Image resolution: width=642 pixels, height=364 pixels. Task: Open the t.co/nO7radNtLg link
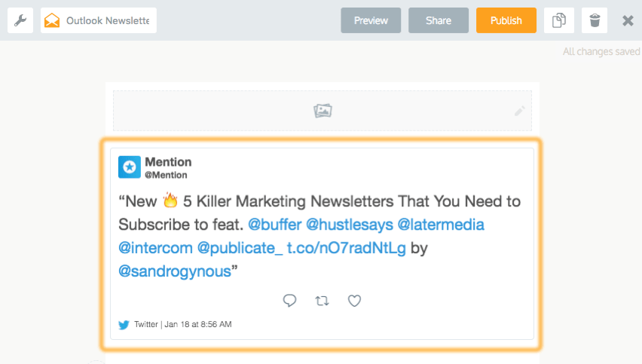point(347,248)
